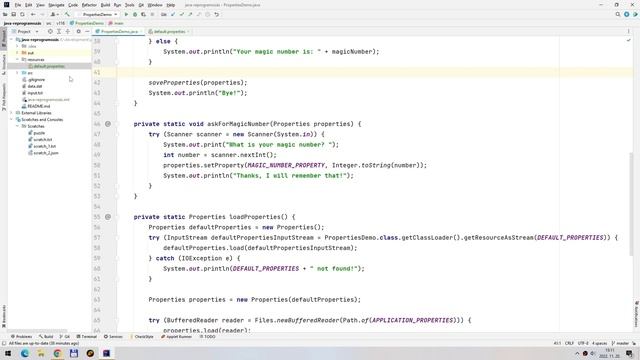
Task: Click the Git commit checkmark icon
Action: [182, 14]
